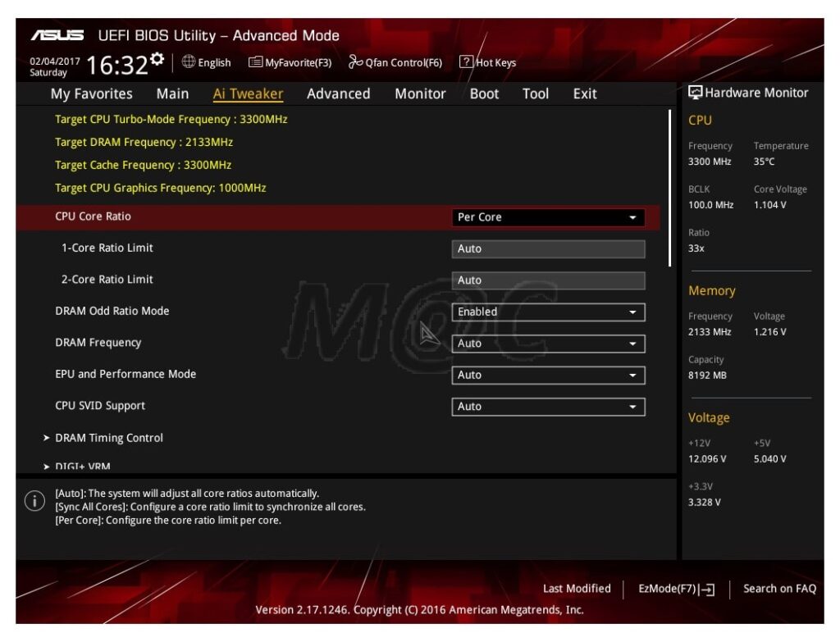Click the Hot Keys question mark icon
This screenshot has width=840, height=642.
[466, 61]
